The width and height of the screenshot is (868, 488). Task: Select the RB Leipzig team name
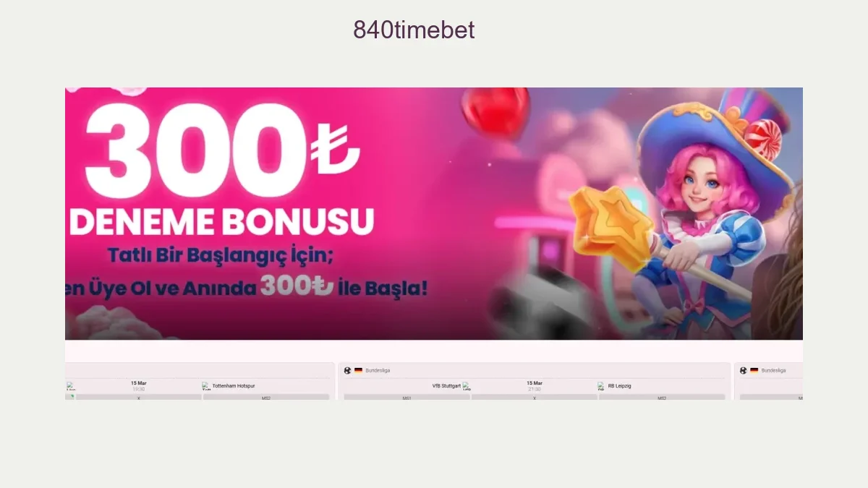619,386
